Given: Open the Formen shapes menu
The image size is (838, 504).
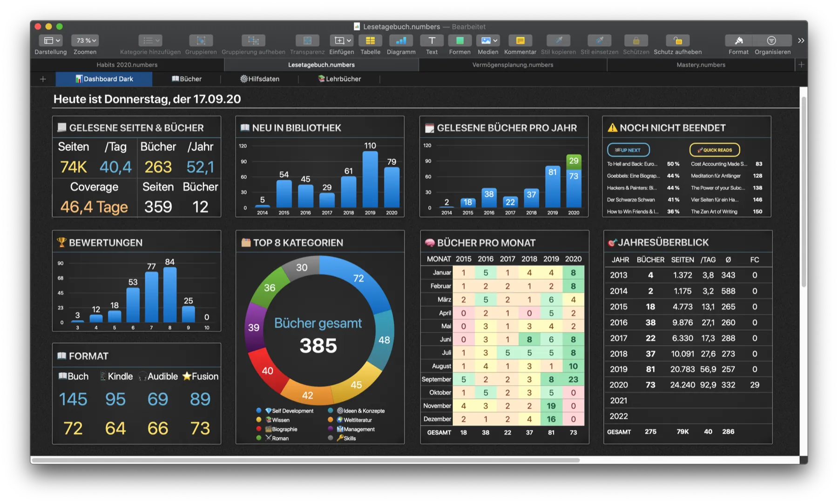Looking at the screenshot, I should [x=460, y=41].
